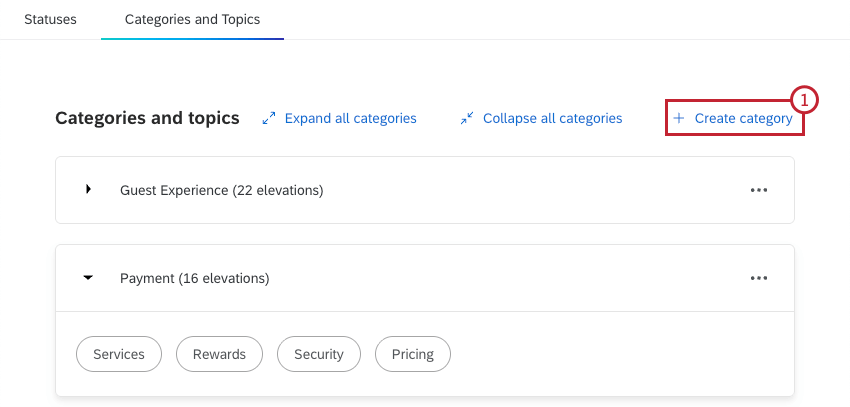Image resolution: width=850 pixels, height=407 pixels.
Task: Collapse the Payment category arrow
Action: pyautogui.click(x=88, y=278)
